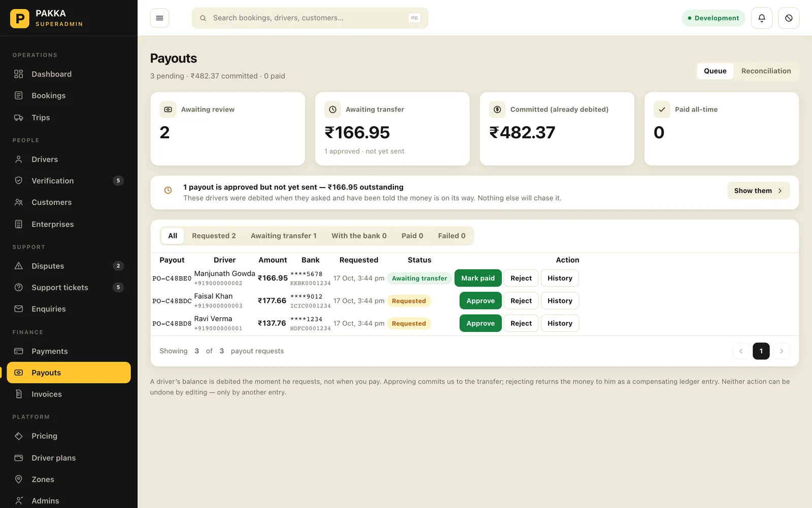Go to the previous page arrow
This screenshot has width=812, height=508.
(x=741, y=351)
